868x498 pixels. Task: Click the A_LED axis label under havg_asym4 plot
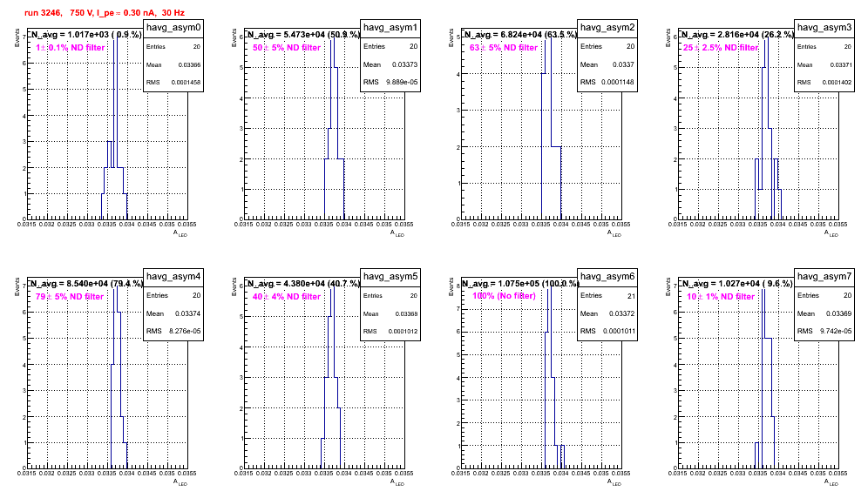coord(180,482)
